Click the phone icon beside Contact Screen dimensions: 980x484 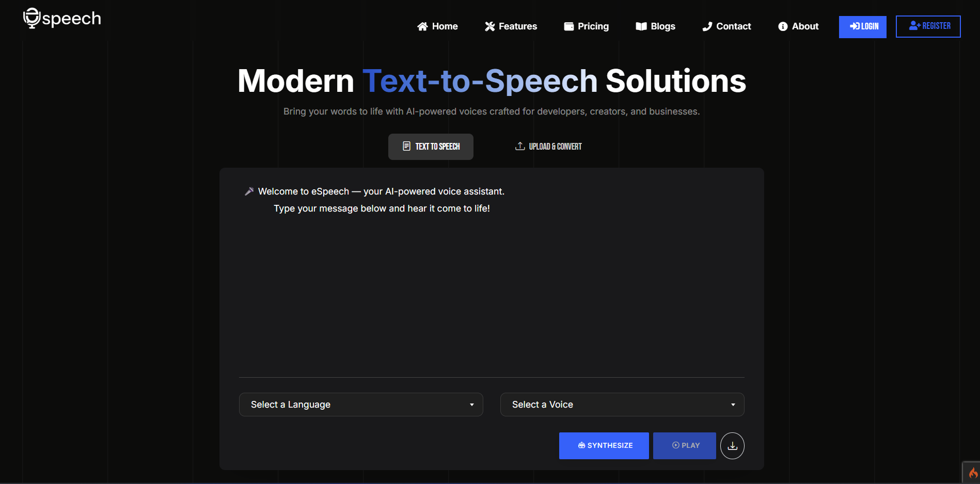(x=707, y=26)
